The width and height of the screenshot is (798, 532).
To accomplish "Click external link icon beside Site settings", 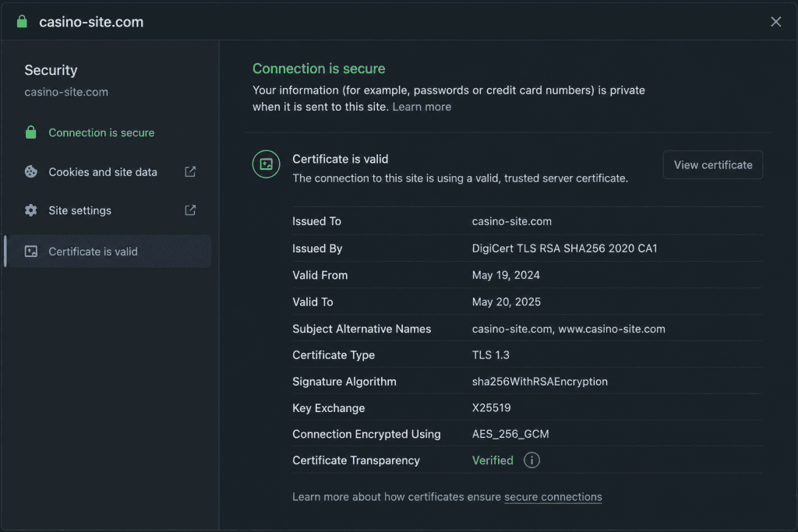I will pos(190,210).
